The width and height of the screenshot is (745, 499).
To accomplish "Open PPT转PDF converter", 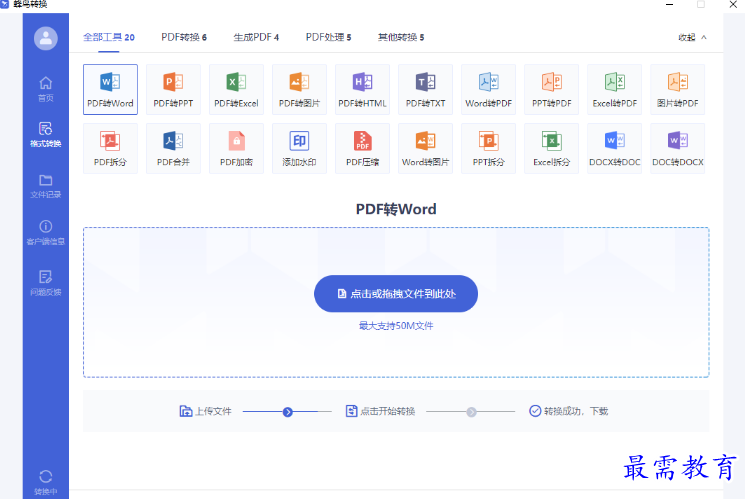I will [552, 89].
